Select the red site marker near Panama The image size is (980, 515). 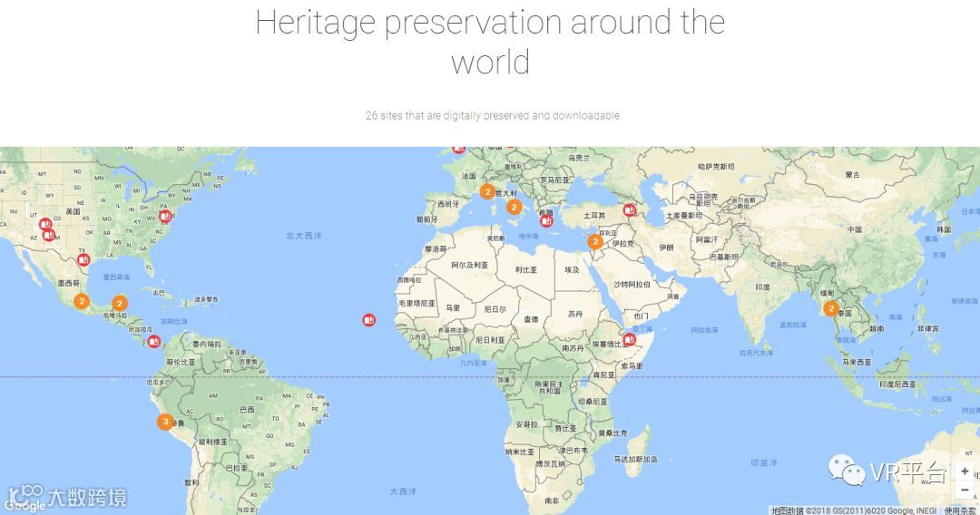click(153, 342)
